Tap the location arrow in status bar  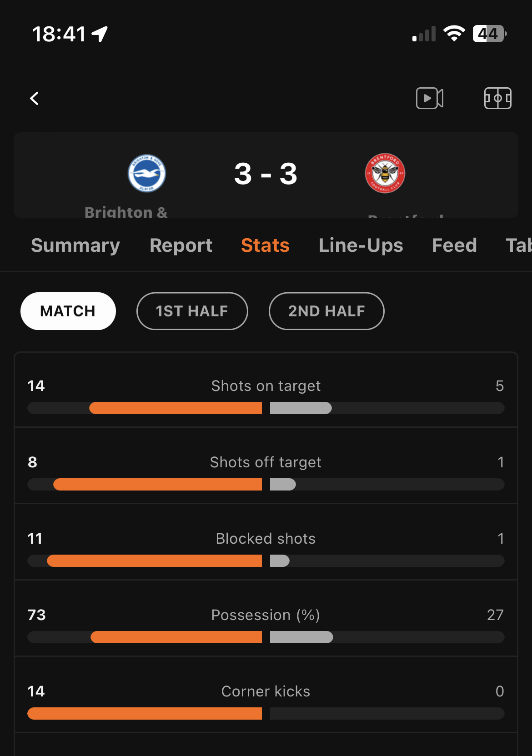click(x=100, y=34)
